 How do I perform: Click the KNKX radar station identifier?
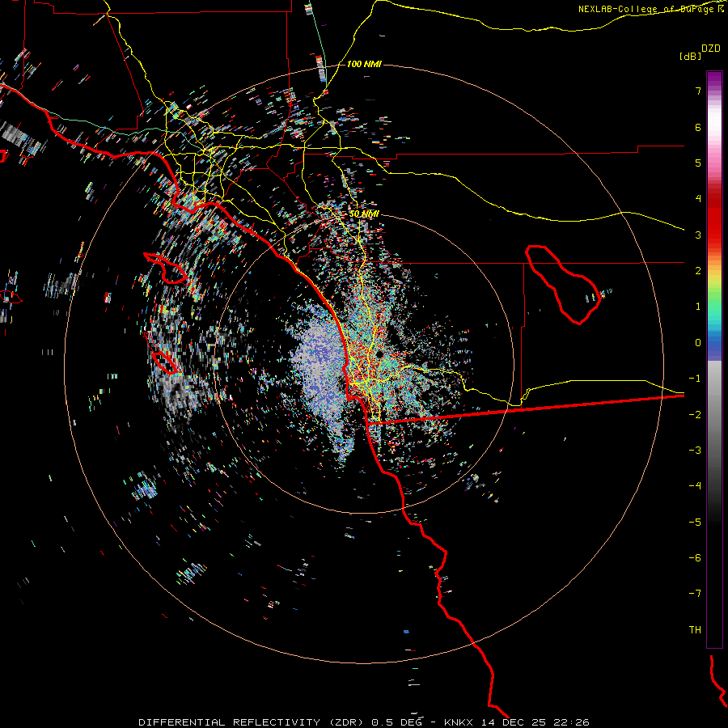tap(459, 722)
